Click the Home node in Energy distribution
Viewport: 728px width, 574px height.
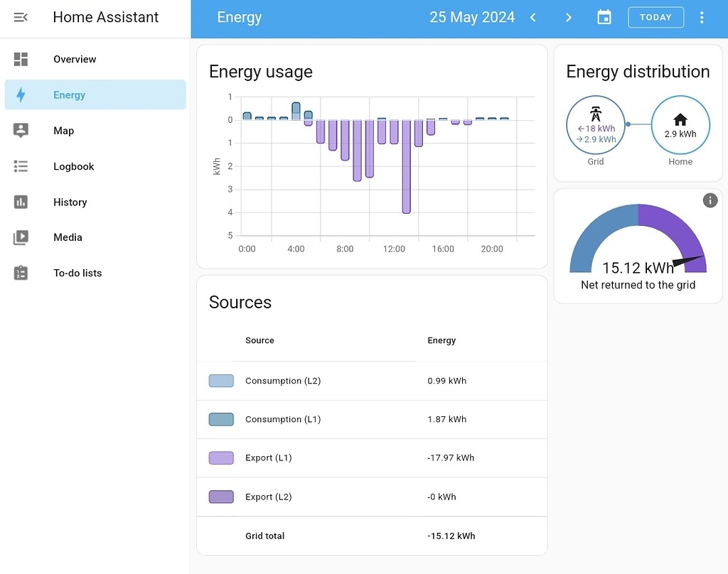pos(680,125)
